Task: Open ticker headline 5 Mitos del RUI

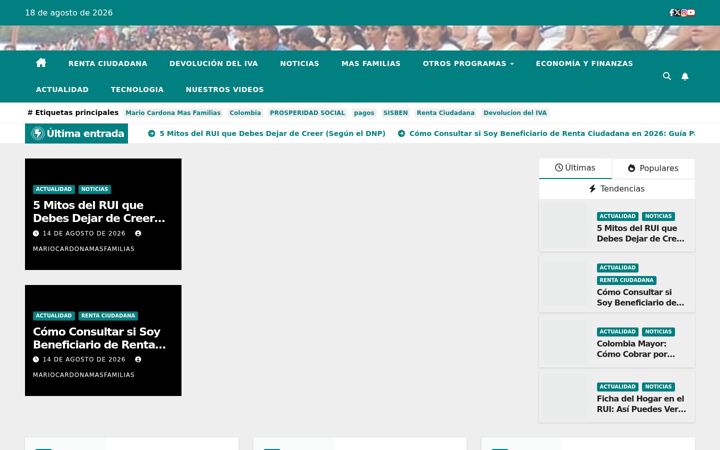Action: (272, 134)
